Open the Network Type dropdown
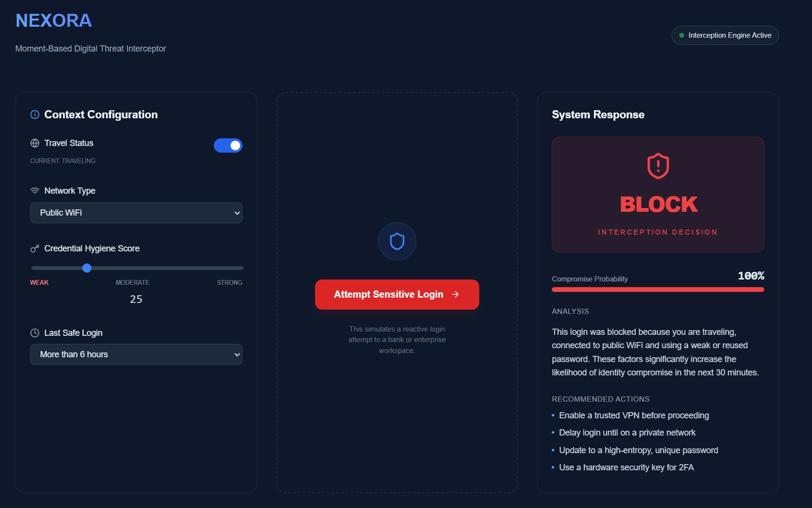Image resolution: width=812 pixels, height=508 pixels. coord(136,213)
